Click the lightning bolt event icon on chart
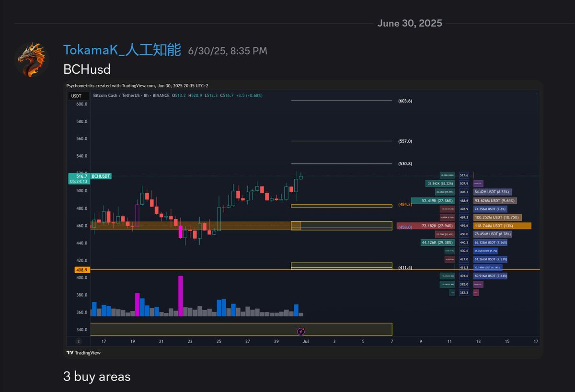Screen dimensions: 575x392 click(x=301, y=331)
